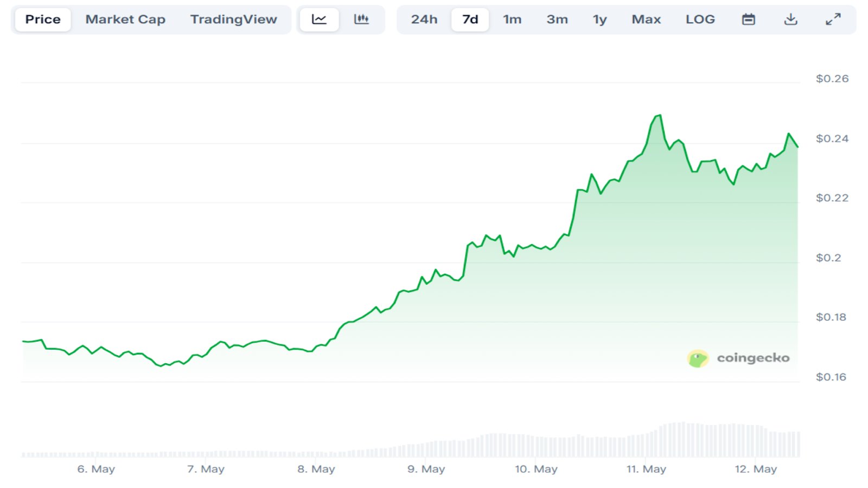
Task: Click the $0.24 price axis label
Action: (x=832, y=139)
